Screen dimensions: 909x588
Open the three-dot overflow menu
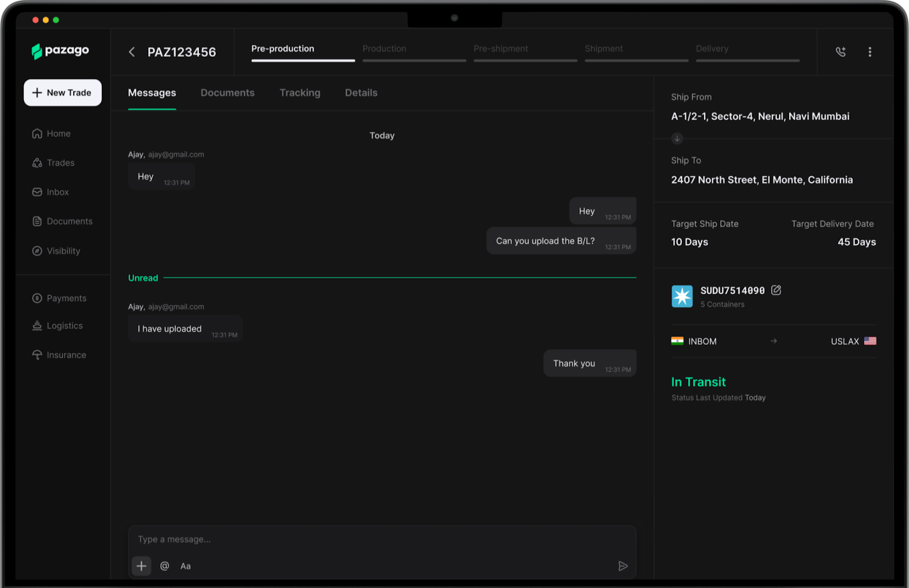[870, 52]
